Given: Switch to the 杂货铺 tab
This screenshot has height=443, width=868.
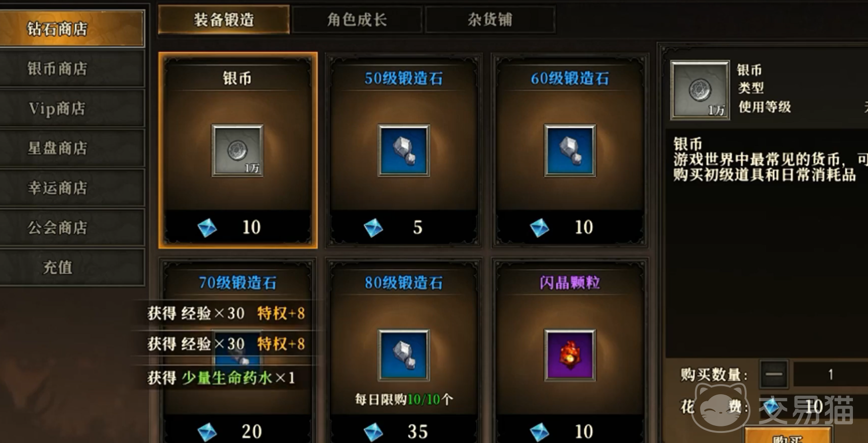Looking at the screenshot, I should click(x=490, y=20).
